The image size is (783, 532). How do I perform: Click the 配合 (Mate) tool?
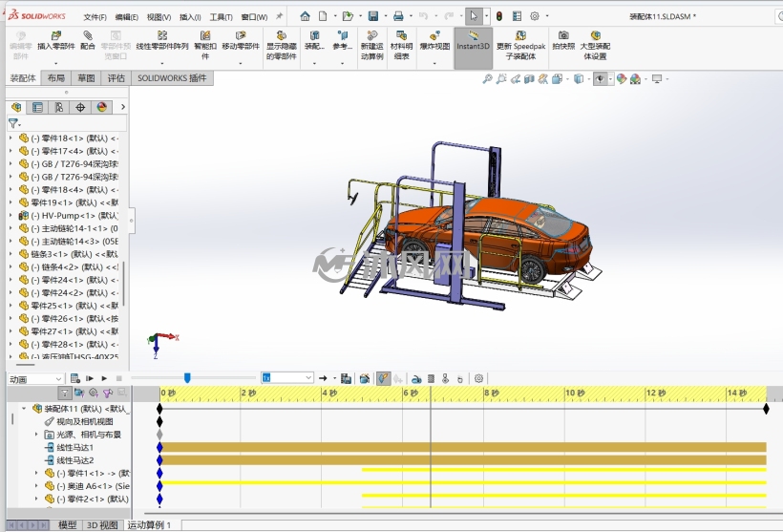[88, 41]
